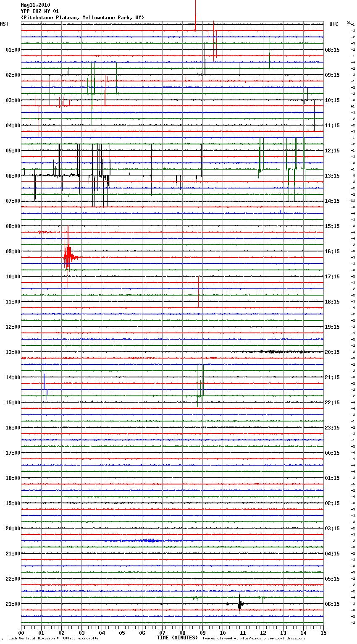Pick the '15:00' MST time label
Screen dimensions: 357x644
(13, 403)
